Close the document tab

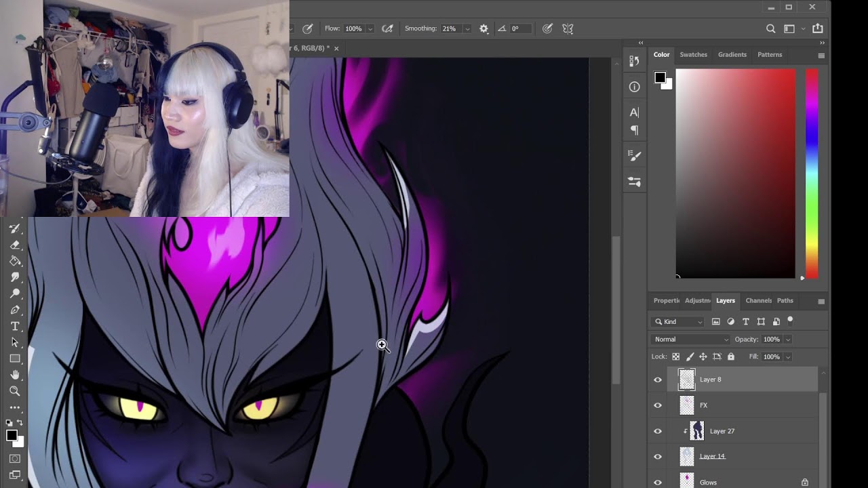(x=336, y=48)
